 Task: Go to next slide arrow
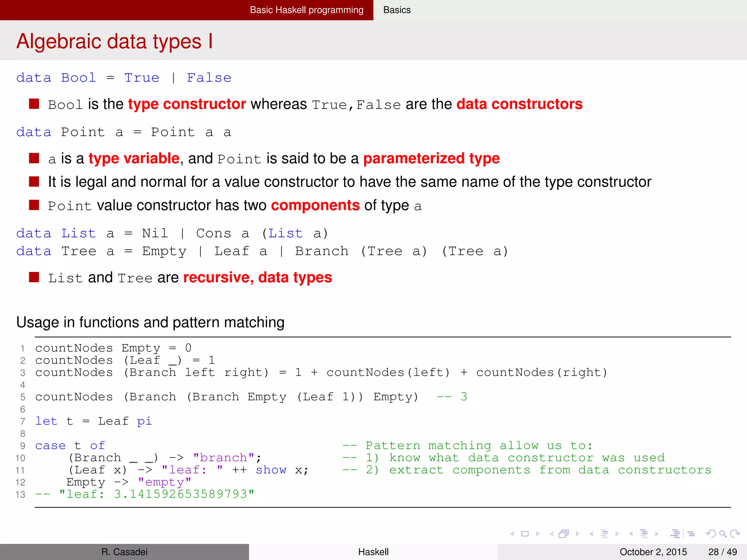click(x=538, y=534)
